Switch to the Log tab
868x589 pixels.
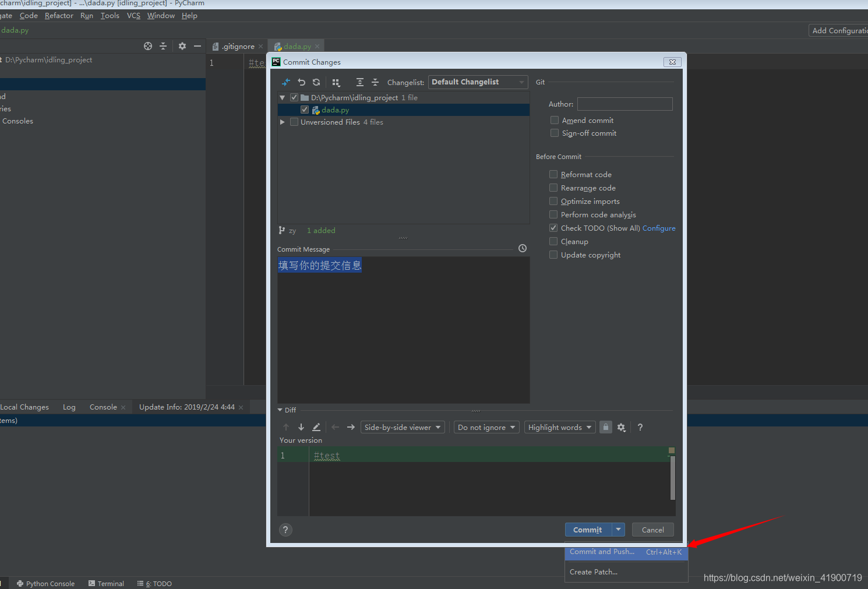pos(69,407)
